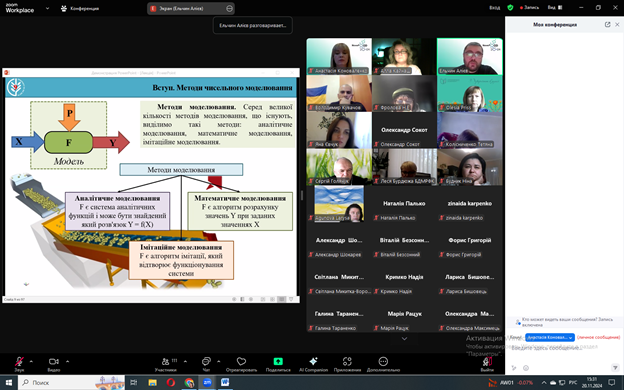Expand video options arrow next to Видео
624x390 pixels.
[67, 361]
